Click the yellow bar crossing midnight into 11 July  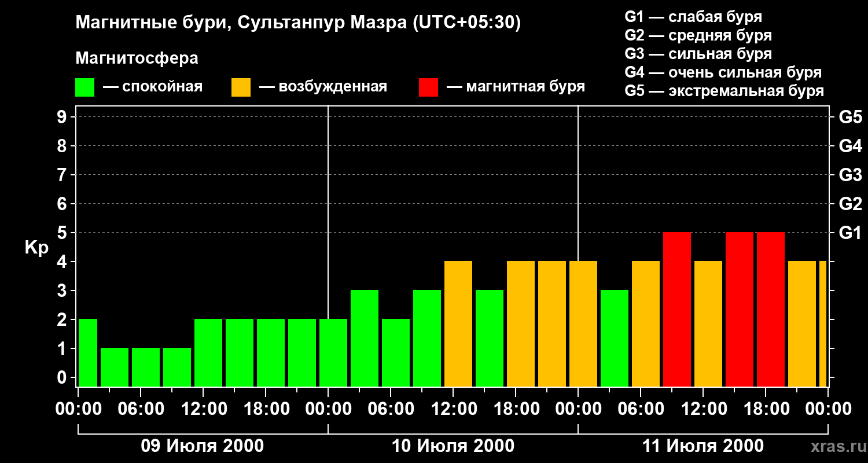click(x=583, y=324)
